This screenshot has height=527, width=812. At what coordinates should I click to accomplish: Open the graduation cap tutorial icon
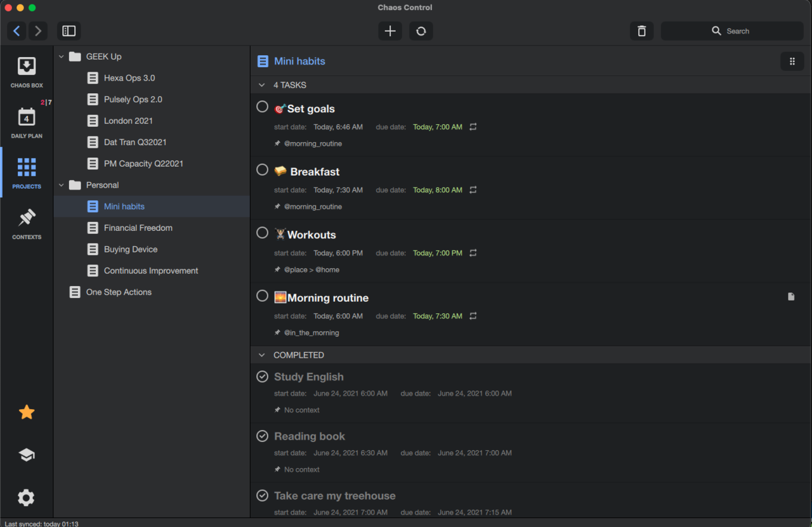[27, 455]
